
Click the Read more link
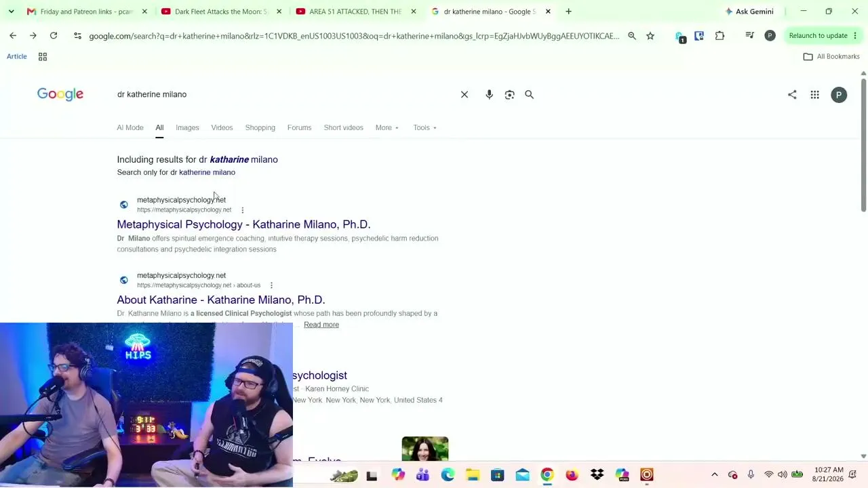321,325
